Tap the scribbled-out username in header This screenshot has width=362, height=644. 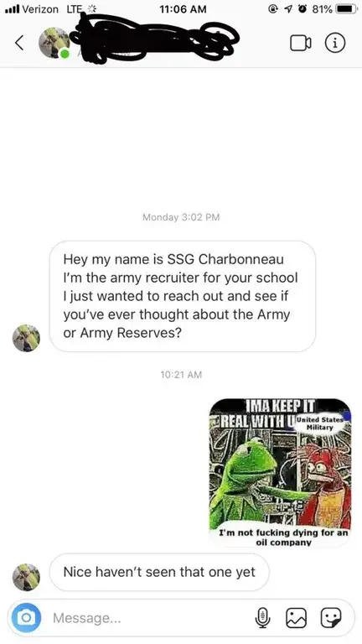[154, 38]
